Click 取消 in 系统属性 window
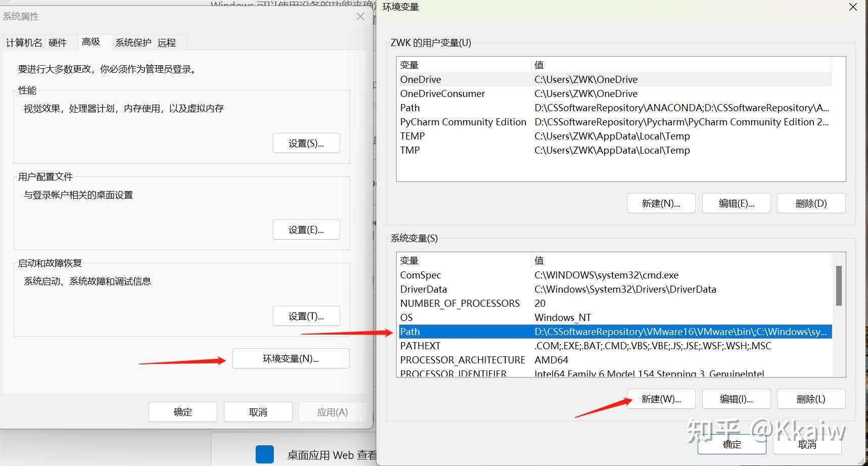The image size is (868, 466). [258, 412]
